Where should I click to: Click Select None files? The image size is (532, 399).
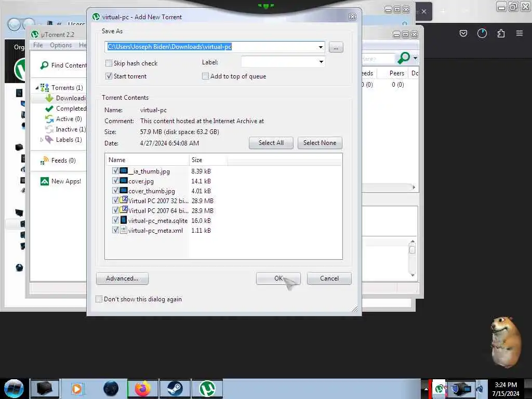click(320, 143)
